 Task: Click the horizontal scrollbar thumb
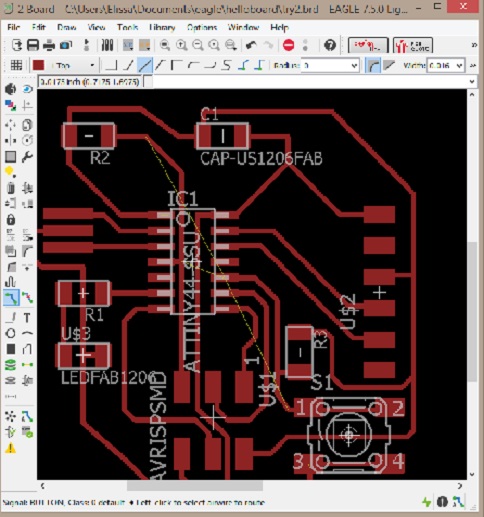[x=195, y=486]
